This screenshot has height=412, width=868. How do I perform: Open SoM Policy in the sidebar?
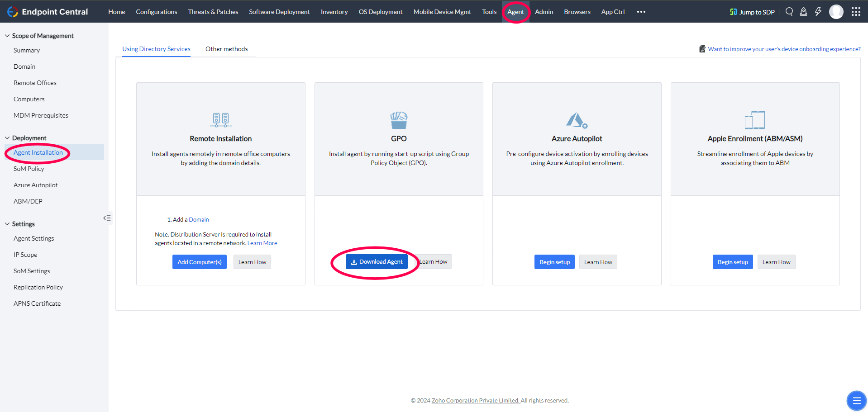(29, 169)
